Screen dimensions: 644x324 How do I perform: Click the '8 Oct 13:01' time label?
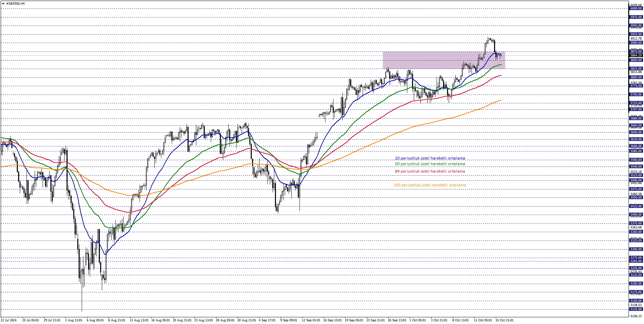(461, 320)
